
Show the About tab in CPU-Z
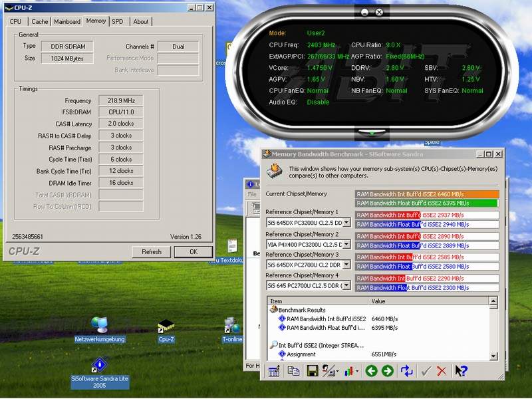click(141, 22)
